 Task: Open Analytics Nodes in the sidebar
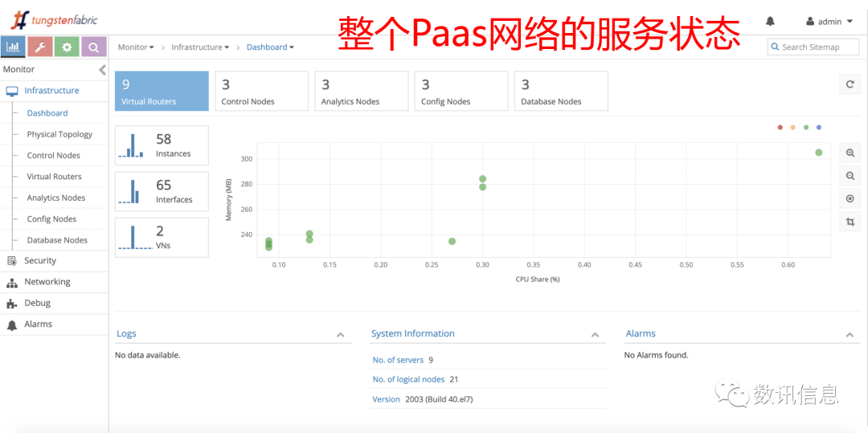coord(56,198)
